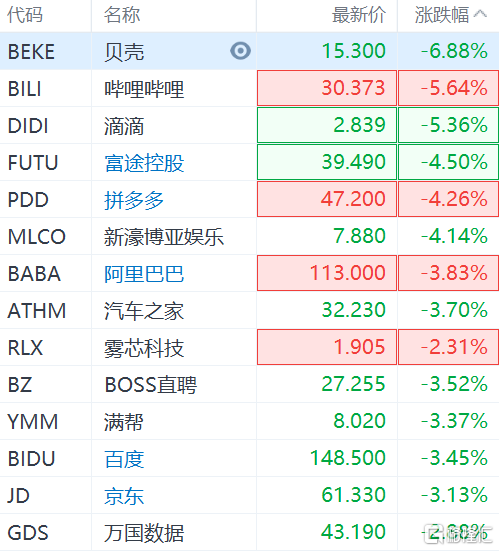Click RLX -2.31% change cell
This screenshot has width=499, height=551.
(449, 347)
